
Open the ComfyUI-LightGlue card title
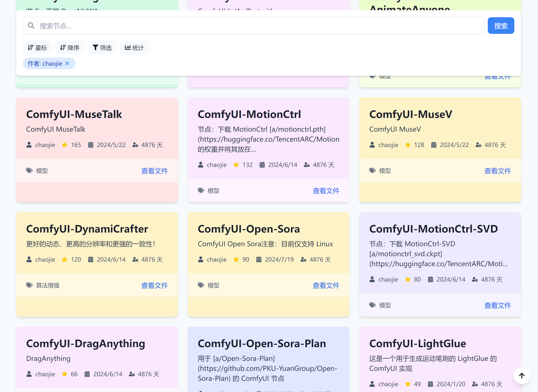(x=417, y=343)
